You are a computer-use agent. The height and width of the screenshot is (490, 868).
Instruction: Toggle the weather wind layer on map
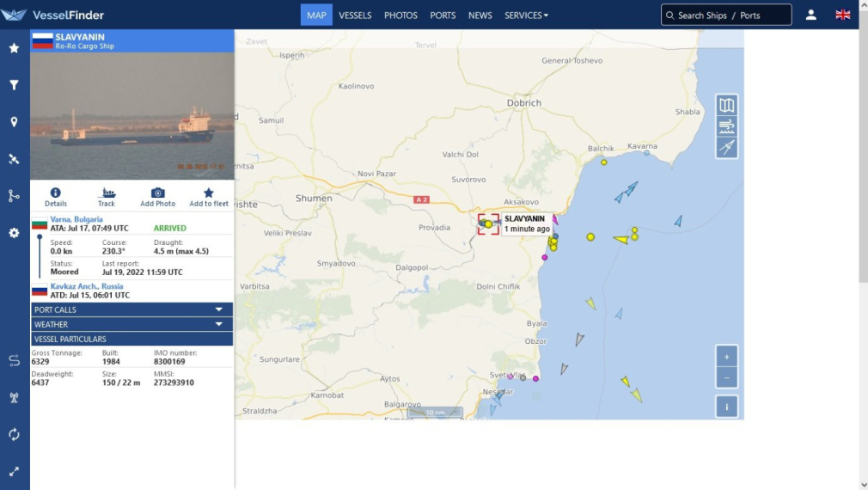(x=726, y=126)
